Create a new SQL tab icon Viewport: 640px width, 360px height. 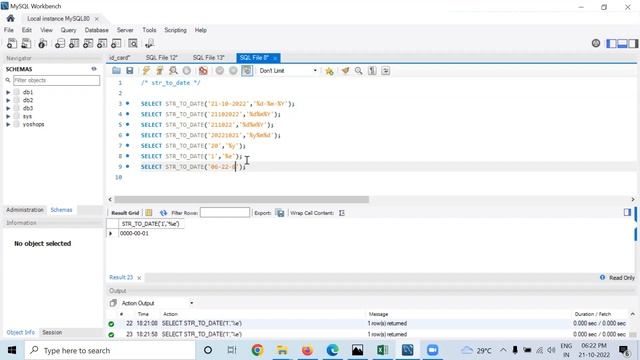coord(12,43)
